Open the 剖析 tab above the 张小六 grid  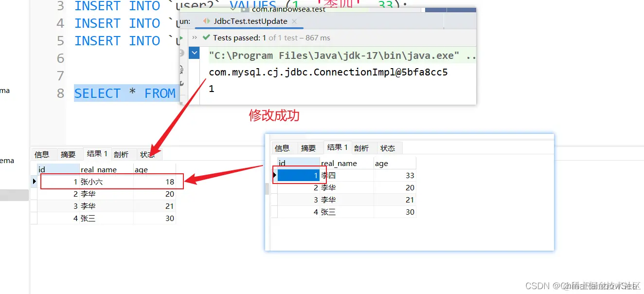pyautogui.click(x=121, y=154)
